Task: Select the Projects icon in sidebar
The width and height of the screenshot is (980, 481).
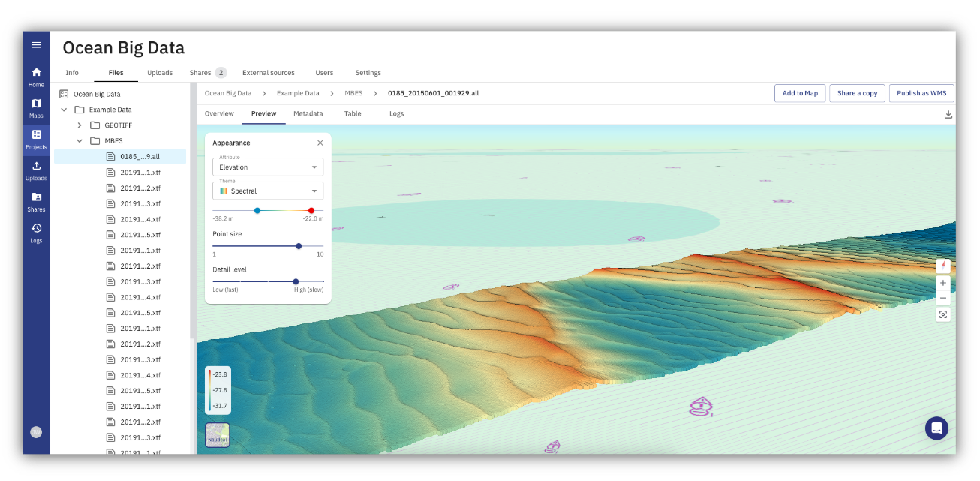Action: 35,137
